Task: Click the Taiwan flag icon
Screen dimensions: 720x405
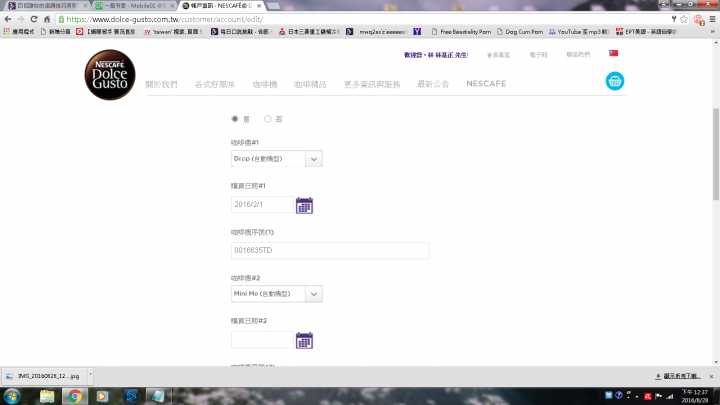Action: coord(613,53)
